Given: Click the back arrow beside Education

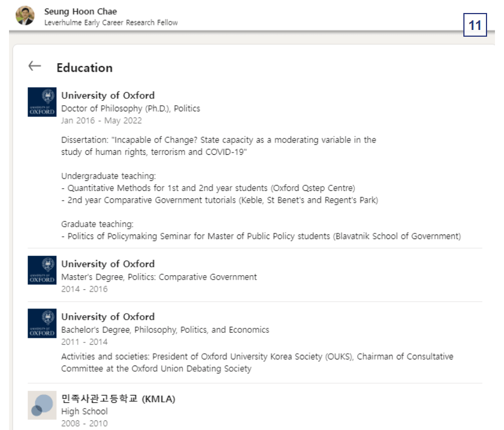Looking at the screenshot, I should click(35, 66).
